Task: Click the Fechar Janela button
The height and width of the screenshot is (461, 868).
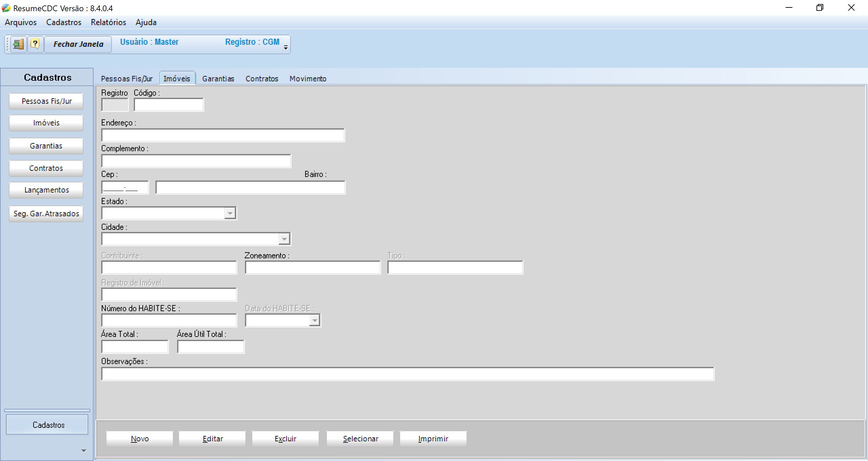Action: point(78,44)
